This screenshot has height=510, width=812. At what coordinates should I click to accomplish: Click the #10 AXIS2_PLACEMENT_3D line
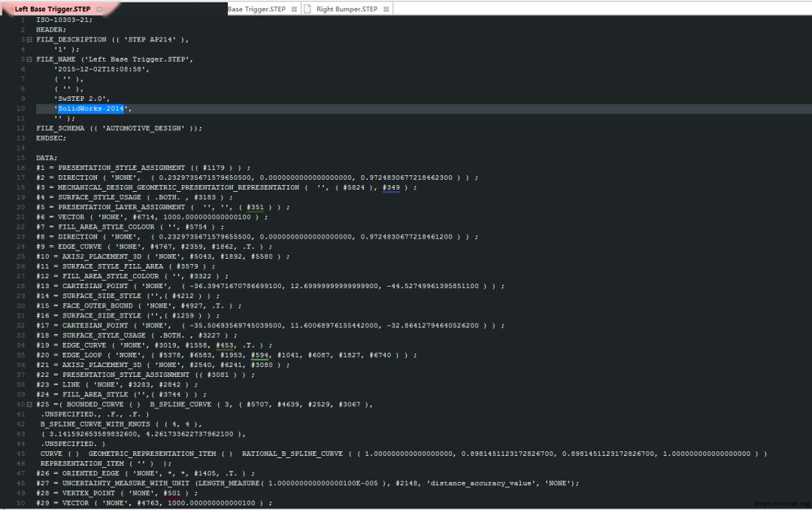pos(163,257)
